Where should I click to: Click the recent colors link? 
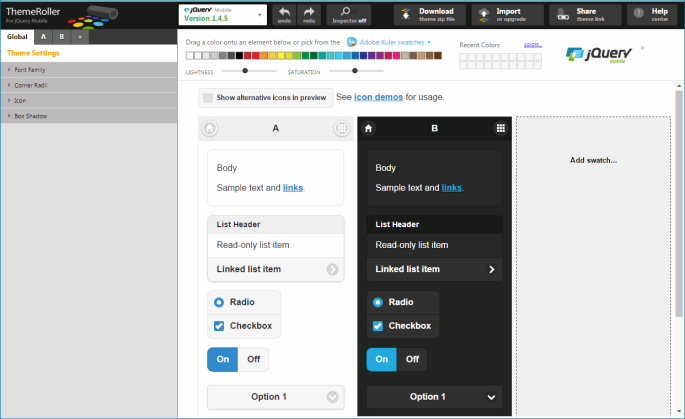pos(533,45)
